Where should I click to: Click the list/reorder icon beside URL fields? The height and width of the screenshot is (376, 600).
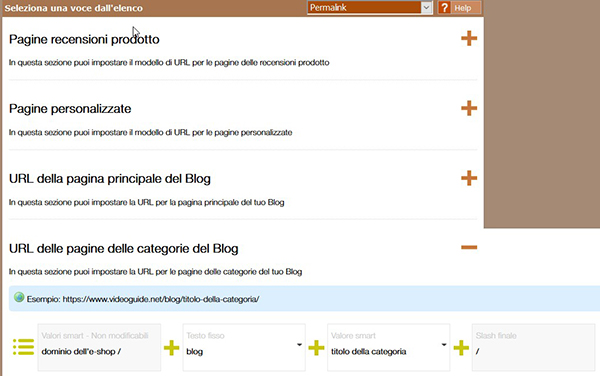(24, 347)
